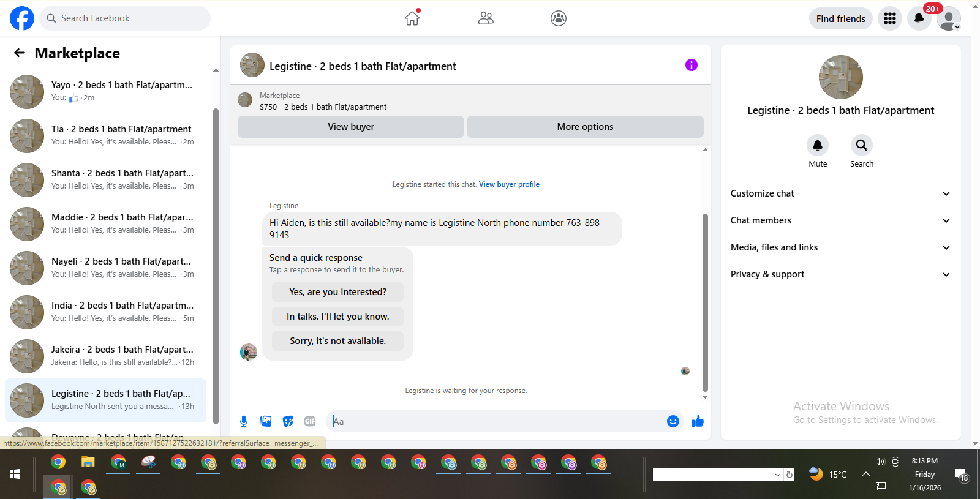Send a thumbs-up like
The image size is (980, 499).
(x=698, y=421)
